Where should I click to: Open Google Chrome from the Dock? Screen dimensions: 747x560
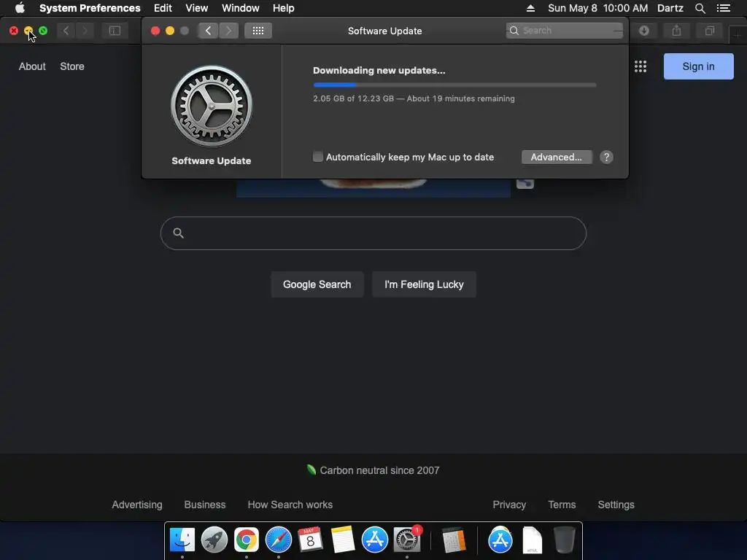(x=247, y=540)
